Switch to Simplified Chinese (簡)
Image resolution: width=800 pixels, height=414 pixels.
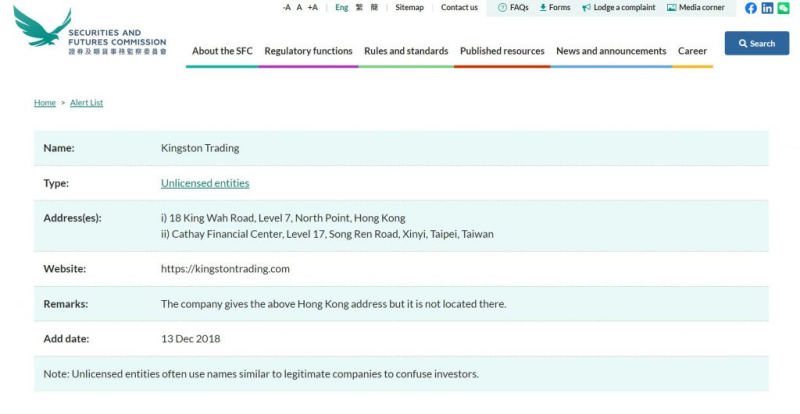point(374,8)
